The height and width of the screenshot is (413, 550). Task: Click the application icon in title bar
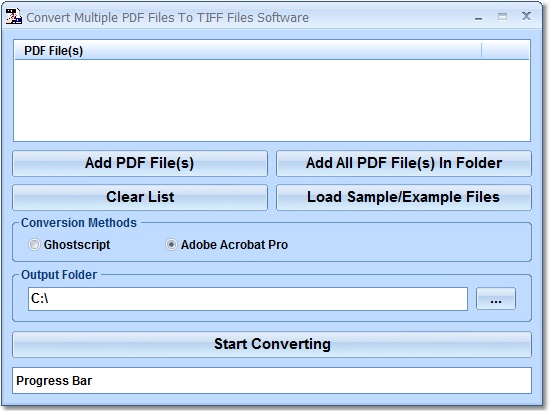[14, 16]
